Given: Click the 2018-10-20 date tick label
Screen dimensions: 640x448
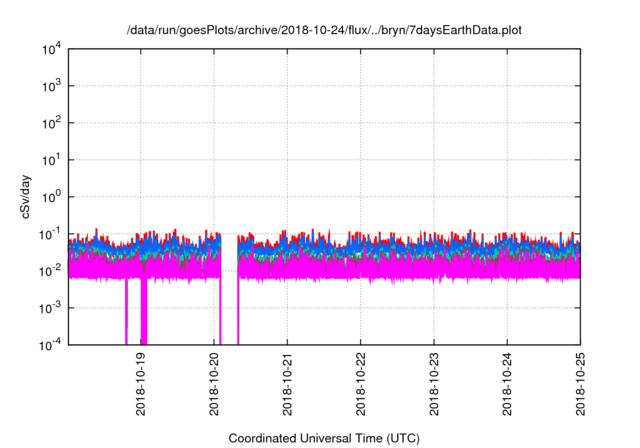Looking at the screenshot, I should (214, 384).
